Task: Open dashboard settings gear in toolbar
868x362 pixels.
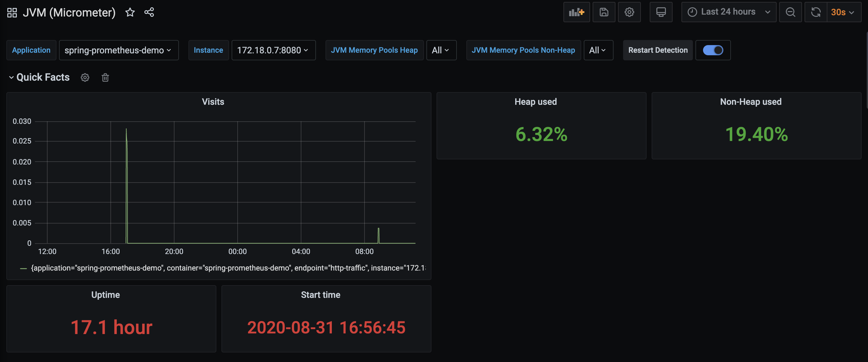Action: 629,12
